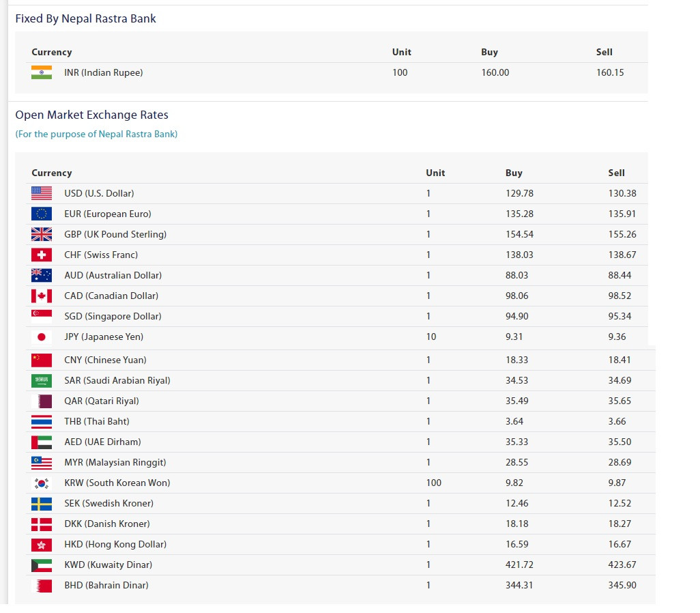Click the United States flag icon
Viewport: 700px width, 613px height.
[x=42, y=193]
